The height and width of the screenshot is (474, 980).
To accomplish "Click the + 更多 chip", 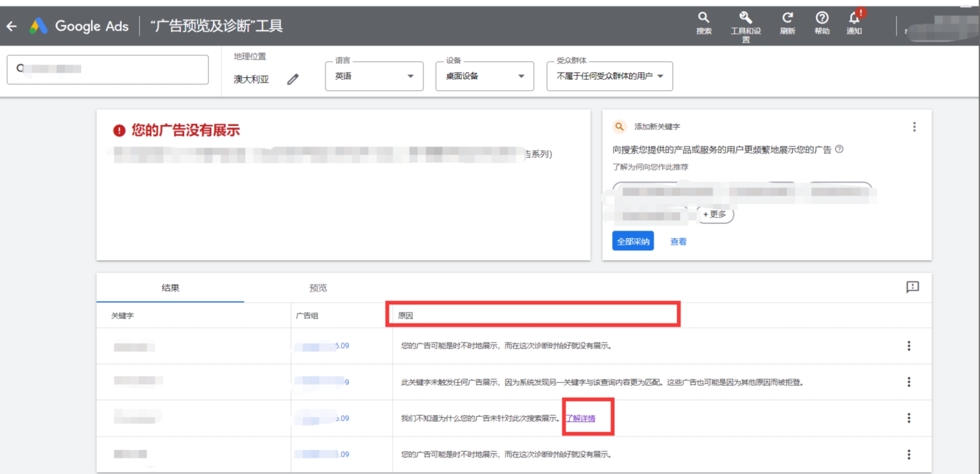I will coord(715,214).
